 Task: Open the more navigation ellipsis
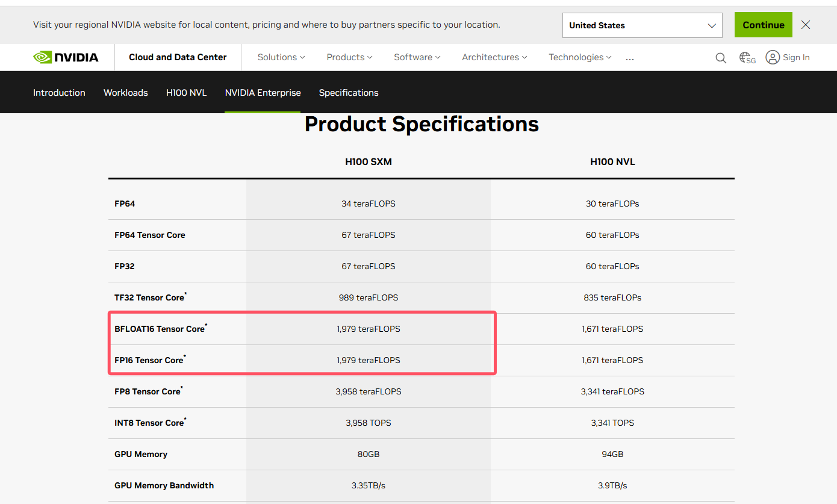630,58
